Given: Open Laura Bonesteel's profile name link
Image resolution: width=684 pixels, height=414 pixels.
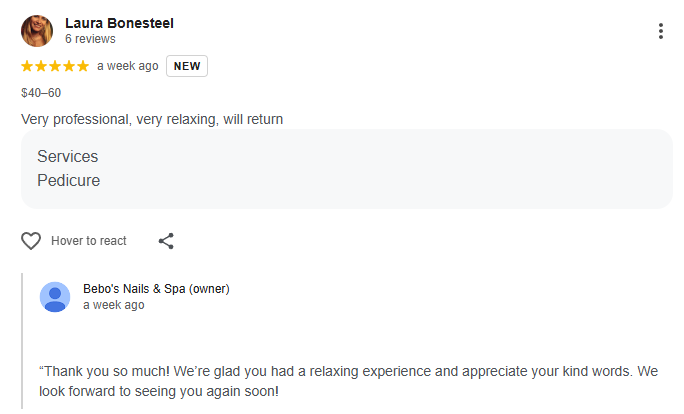Looking at the screenshot, I should click(x=119, y=23).
